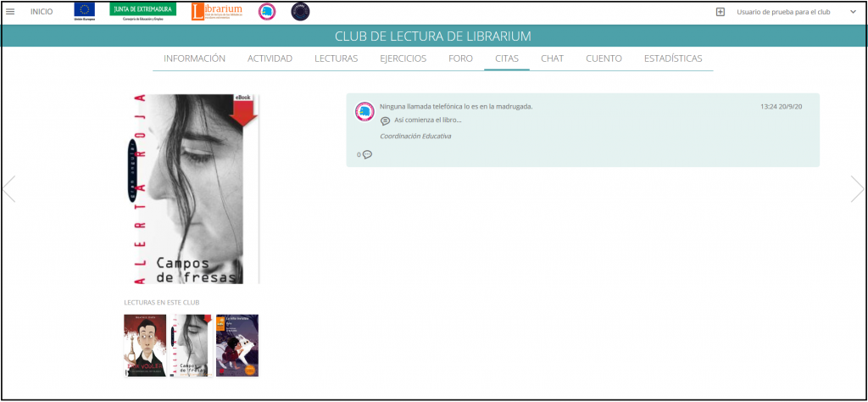Click the 'CLUB DE LECTURA DE LIBRARIUM' title banner
Screen dimensions: 868x402
point(433,36)
